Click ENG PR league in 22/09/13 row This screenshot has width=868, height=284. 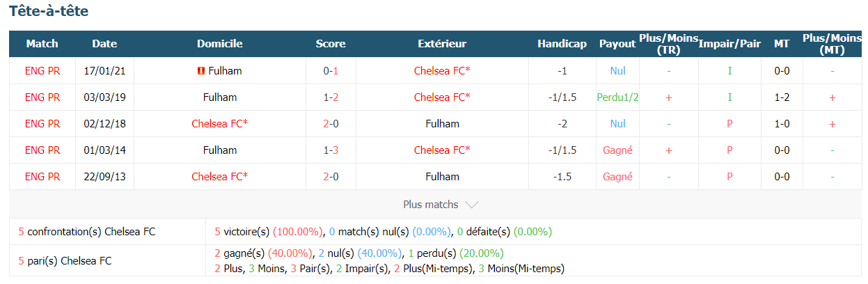(42, 177)
